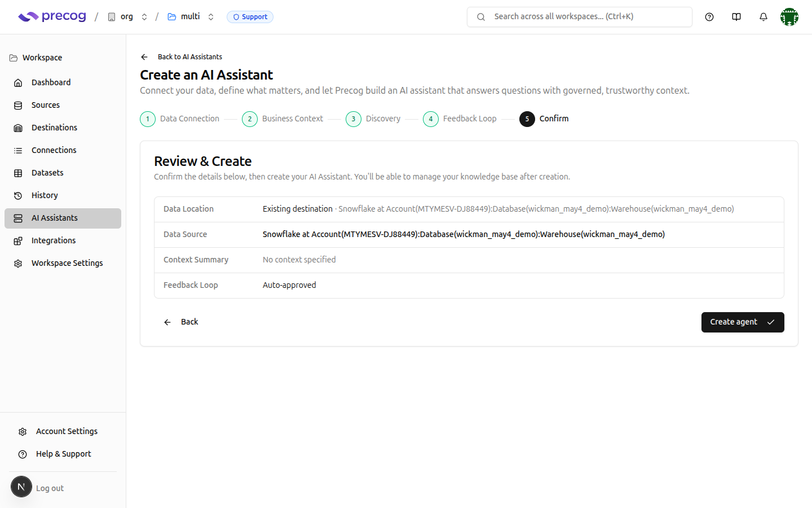This screenshot has height=508, width=812.
Task: Click the Context Summary label
Action: [x=196, y=260]
